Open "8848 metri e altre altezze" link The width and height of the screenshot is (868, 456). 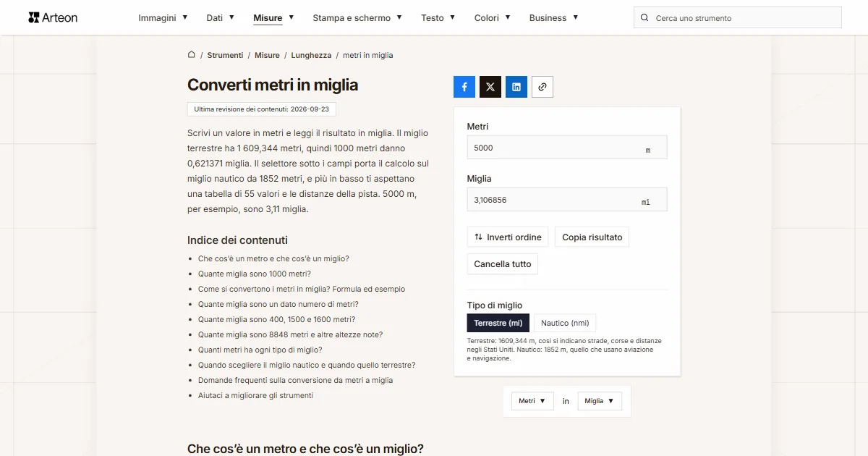[x=291, y=334]
